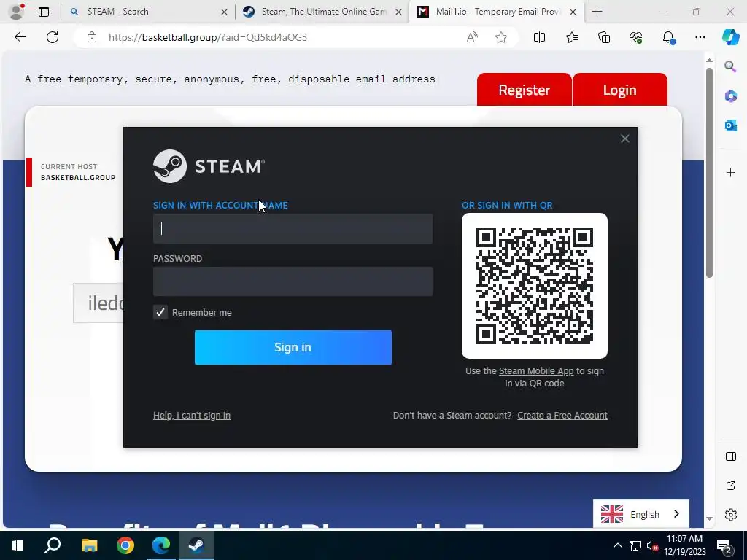Viewport: 747px width, 560px height.
Task: Expand the English language selector
Action: [x=640, y=514]
